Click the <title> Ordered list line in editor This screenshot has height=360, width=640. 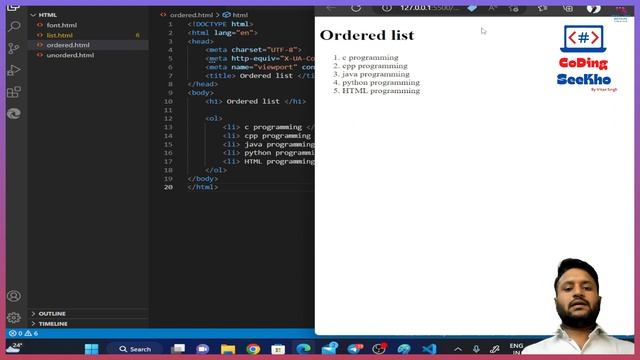pyautogui.click(x=260, y=76)
